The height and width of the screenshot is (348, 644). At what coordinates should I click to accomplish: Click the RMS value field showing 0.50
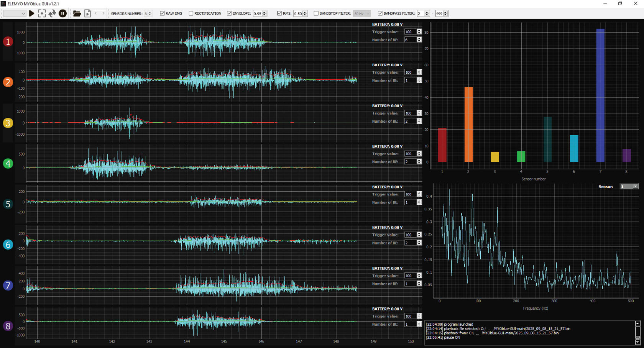(298, 14)
